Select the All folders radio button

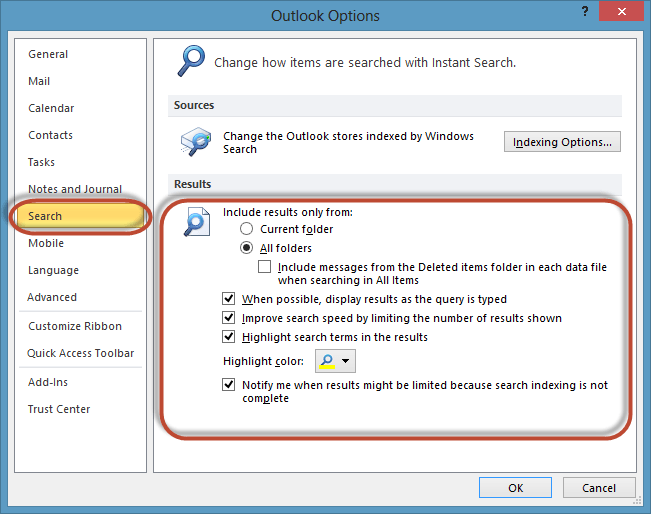246,248
